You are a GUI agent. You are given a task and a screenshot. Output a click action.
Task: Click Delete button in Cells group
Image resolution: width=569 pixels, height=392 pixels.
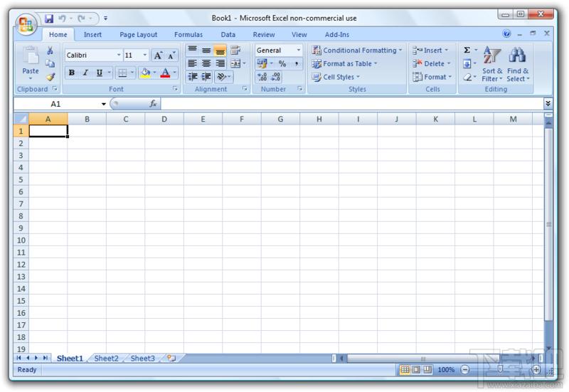[432, 64]
